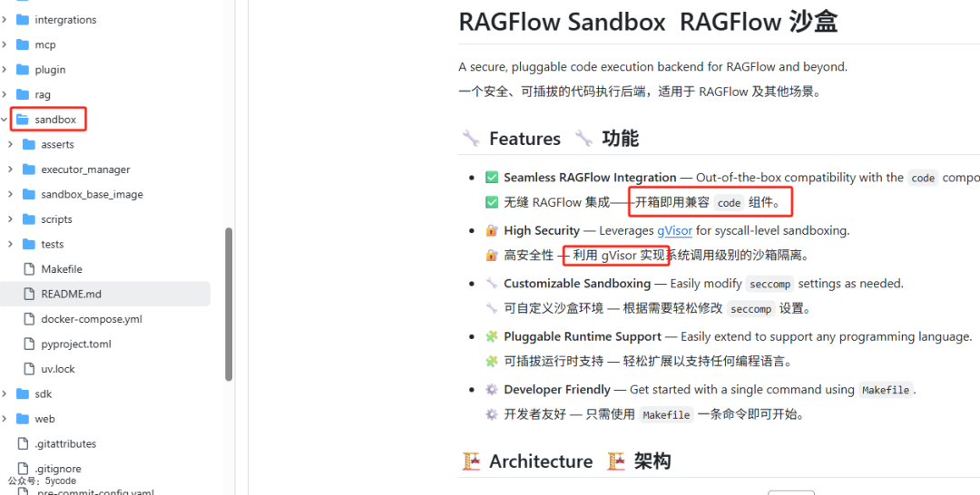Click the .gitattributes file icon
The image size is (980, 495).
pos(23,444)
